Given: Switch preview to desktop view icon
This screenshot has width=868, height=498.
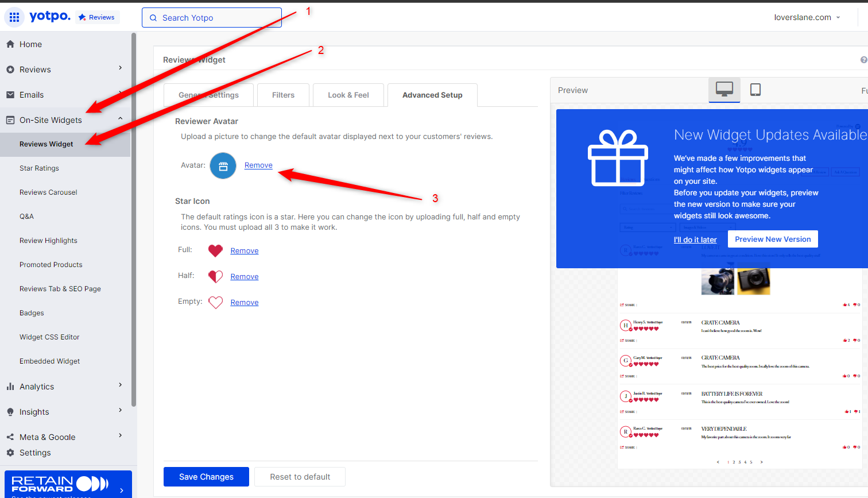Looking at the screenshot, I should 724,90.
